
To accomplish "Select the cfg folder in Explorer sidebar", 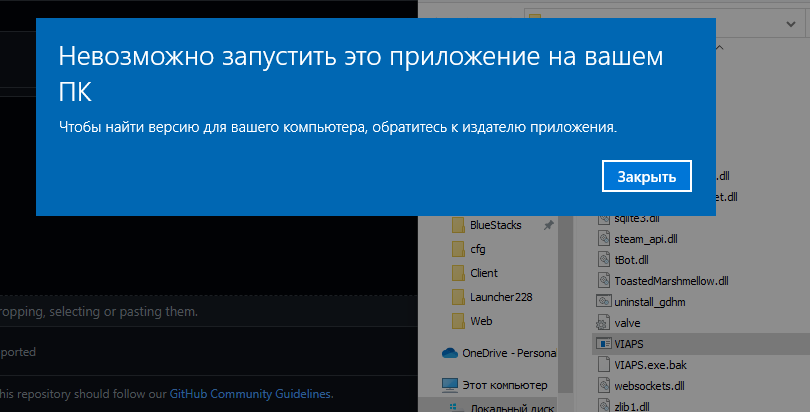I will tap(477, 249).
